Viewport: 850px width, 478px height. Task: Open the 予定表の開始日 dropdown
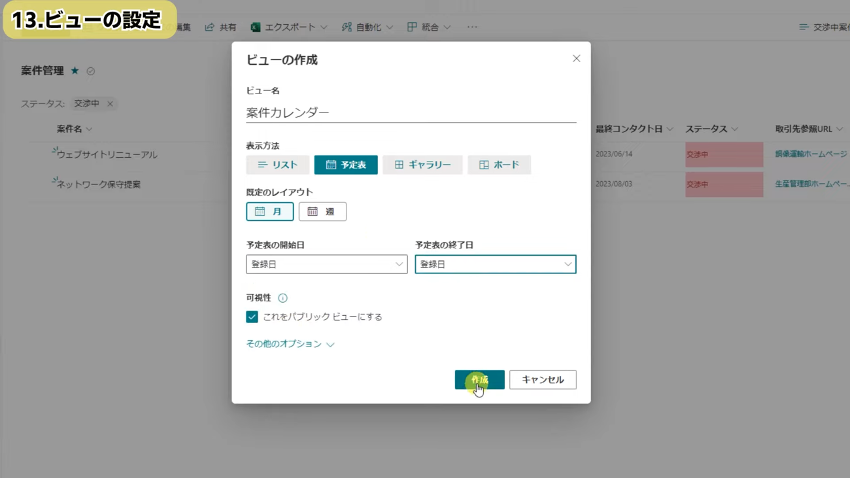(326, 264)
